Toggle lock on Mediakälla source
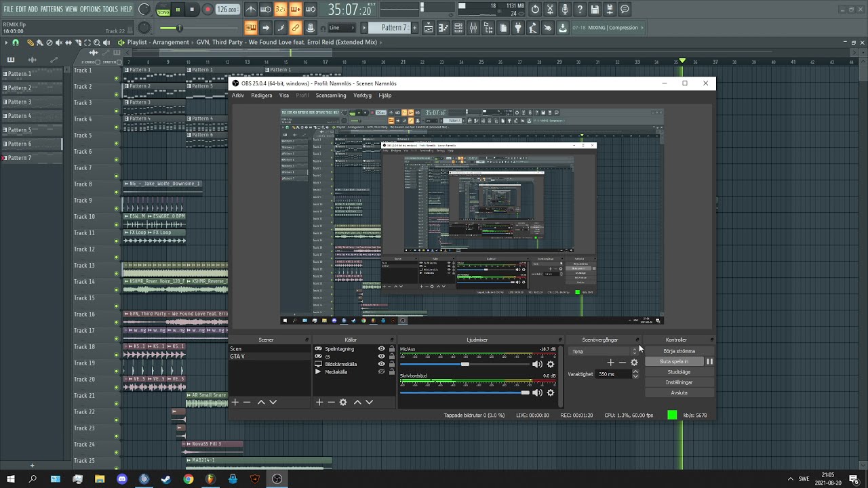The image size is (868, 488). [x=391, y=371]
